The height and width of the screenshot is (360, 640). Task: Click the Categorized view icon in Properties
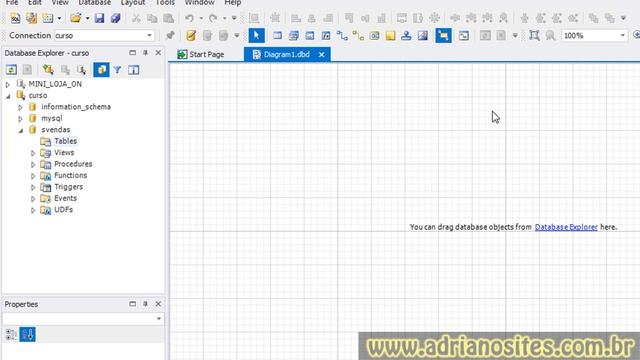point(11,335)
